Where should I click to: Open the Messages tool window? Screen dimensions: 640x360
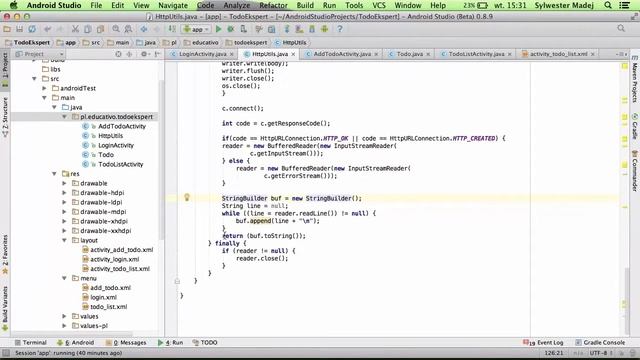coord(126,342)
